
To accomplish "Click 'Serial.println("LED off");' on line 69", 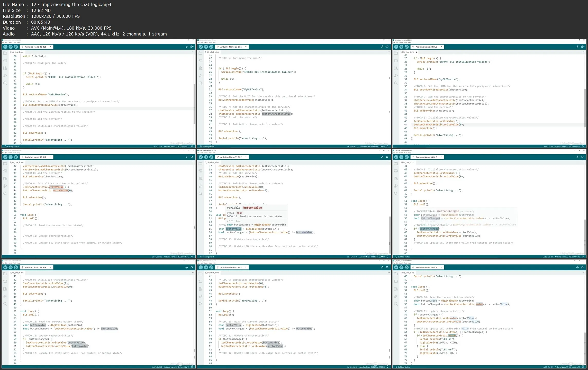I will tap(438, 350).
